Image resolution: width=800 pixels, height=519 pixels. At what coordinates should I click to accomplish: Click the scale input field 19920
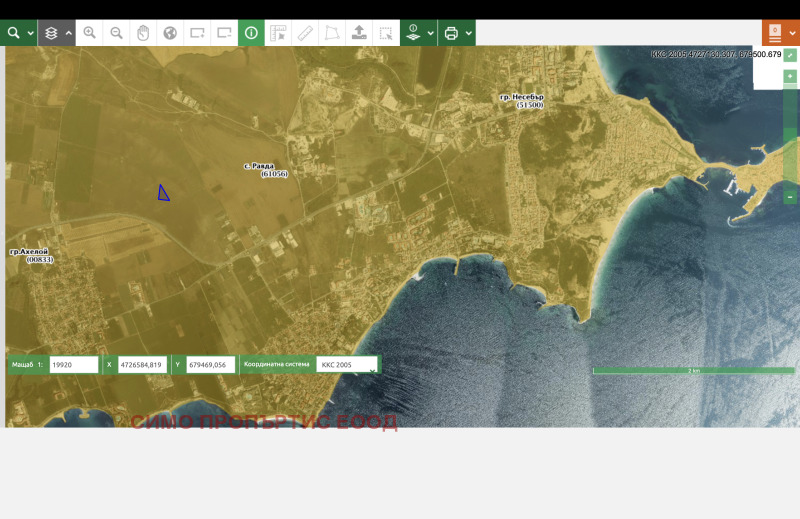coord(74,365)
